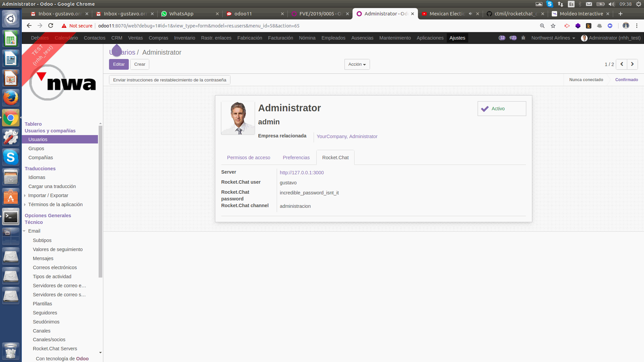Open YourCompany, Administrator related partner link

click(x=347, y=136)
